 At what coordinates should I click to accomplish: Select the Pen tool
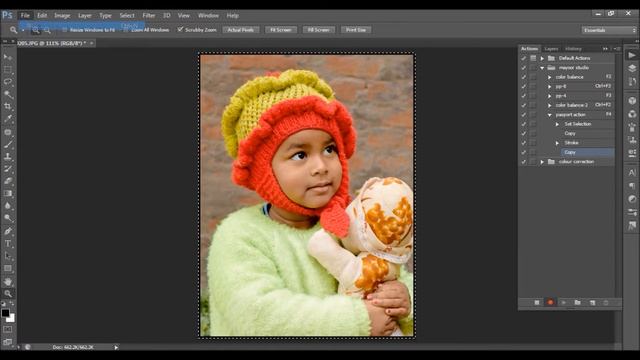[8, 231]
